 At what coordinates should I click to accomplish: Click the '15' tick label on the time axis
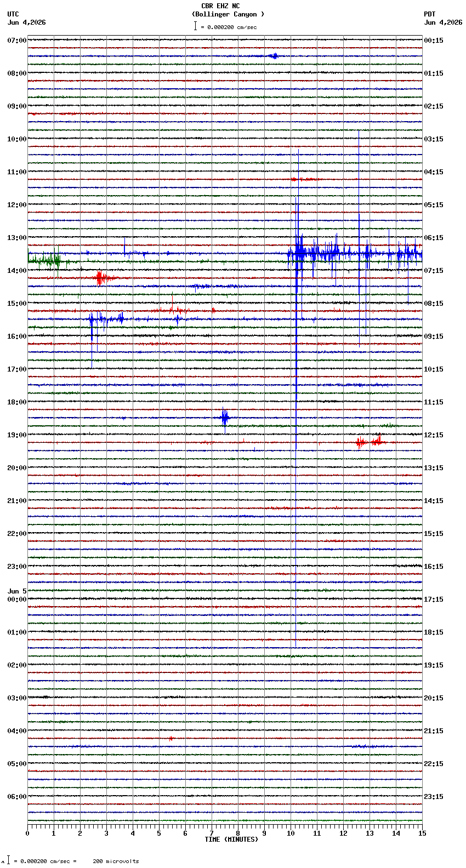tap(422, 833)
